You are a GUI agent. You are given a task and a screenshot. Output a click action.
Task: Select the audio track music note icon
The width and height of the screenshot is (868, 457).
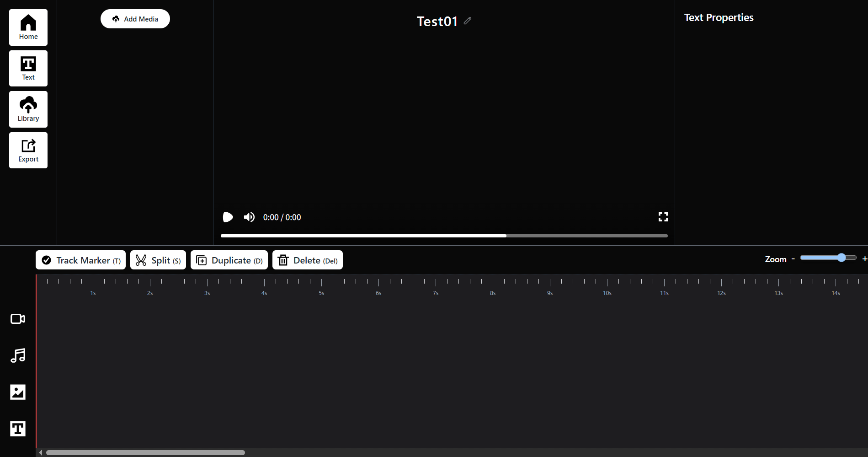[x=18, y=355]
